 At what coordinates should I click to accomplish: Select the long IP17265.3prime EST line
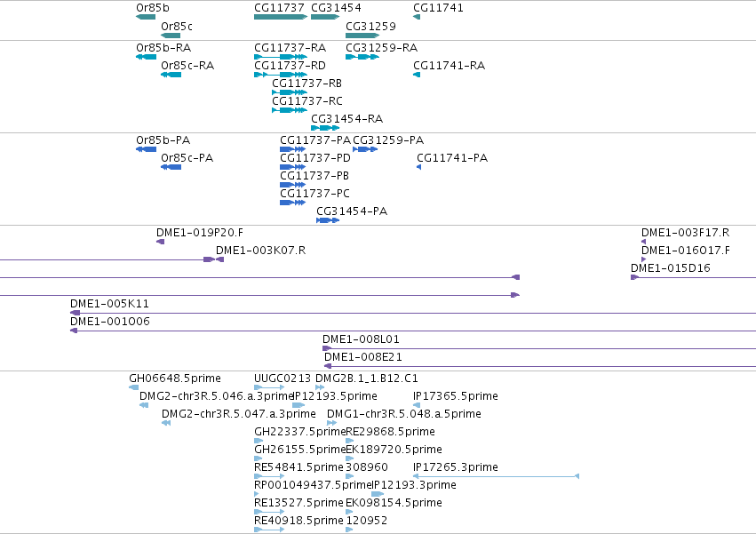coord(496,476)
